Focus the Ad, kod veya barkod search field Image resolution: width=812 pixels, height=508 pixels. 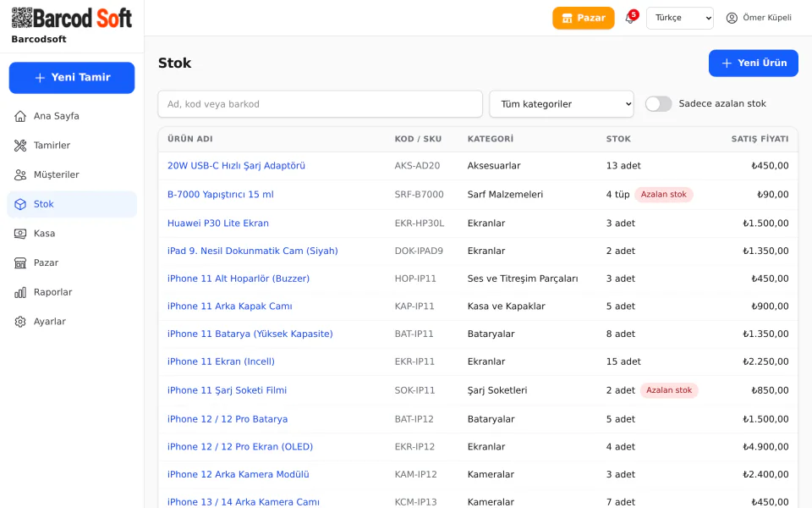[x=320, y=104]
